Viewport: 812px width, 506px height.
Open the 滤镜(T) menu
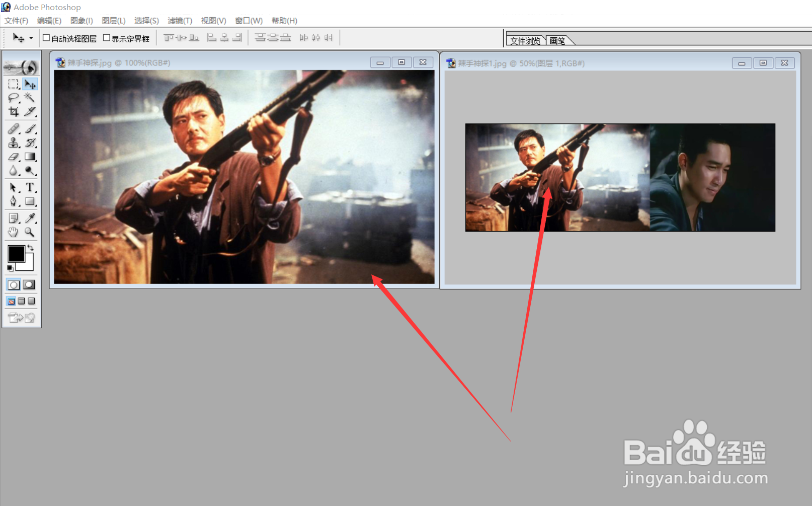pos(180,21)
